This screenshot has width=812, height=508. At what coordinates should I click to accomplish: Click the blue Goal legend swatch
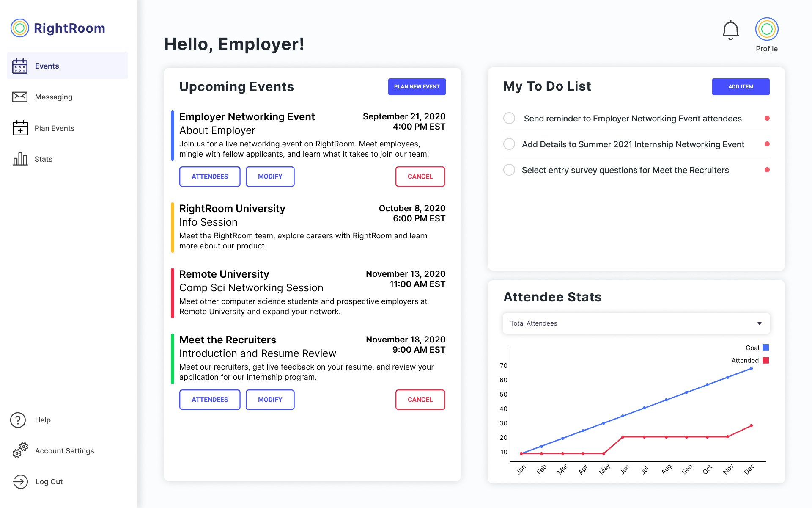[x=765, y=348]
